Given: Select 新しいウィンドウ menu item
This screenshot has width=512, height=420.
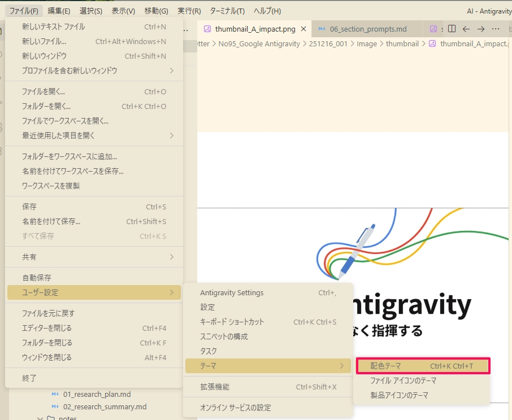Looking at the screenshot, I should (x=94, y=56).
